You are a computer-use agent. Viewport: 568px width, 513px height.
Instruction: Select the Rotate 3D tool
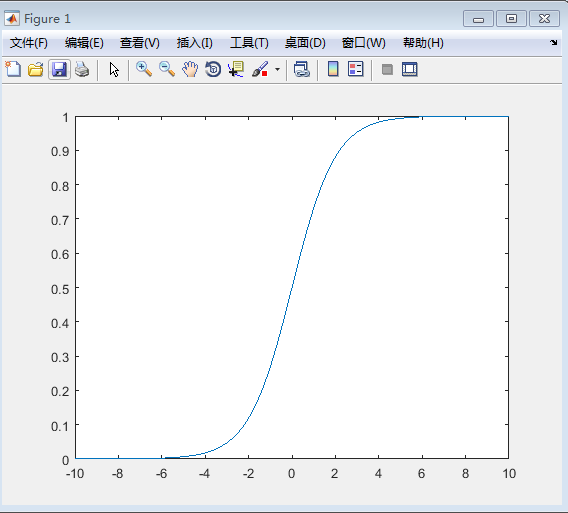[213, 69]
